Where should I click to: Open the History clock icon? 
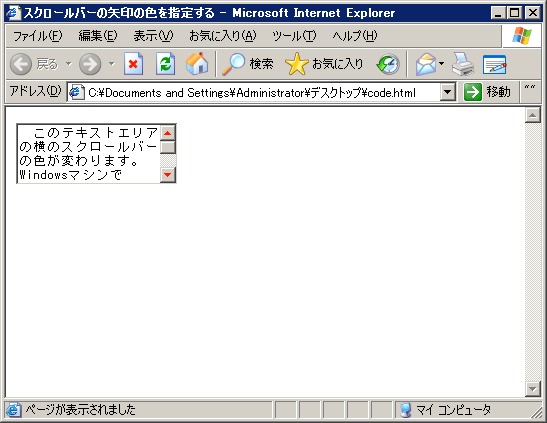[388, 64]
